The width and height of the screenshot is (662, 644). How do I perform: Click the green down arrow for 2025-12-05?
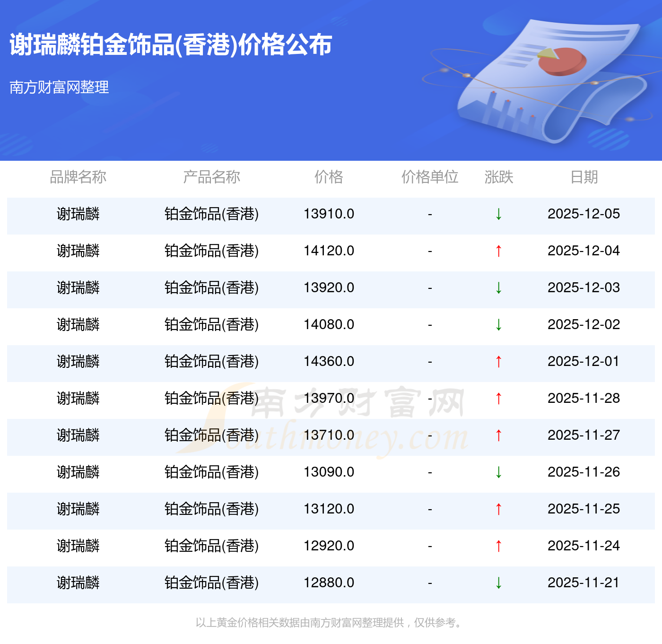[498, 214]
